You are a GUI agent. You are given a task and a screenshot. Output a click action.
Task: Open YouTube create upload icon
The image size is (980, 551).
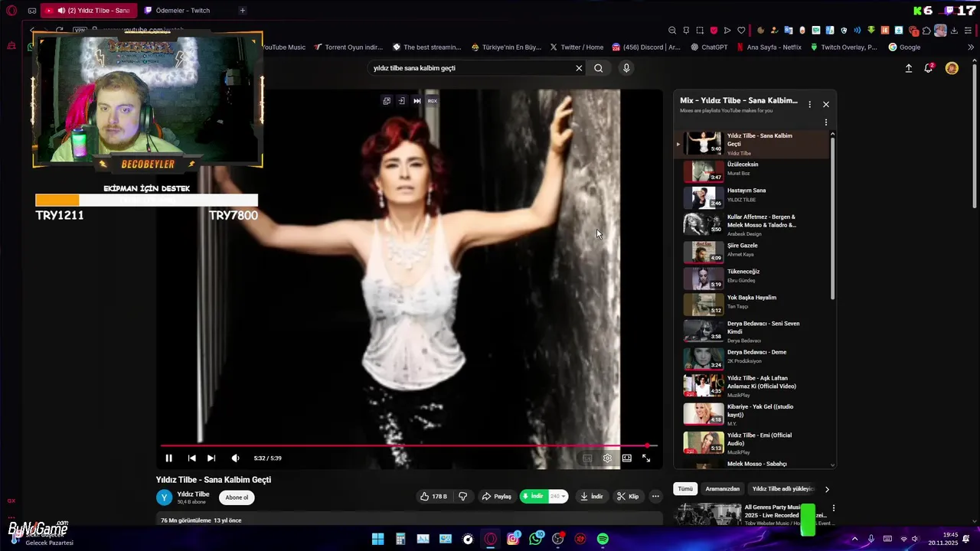pos(909,68)
